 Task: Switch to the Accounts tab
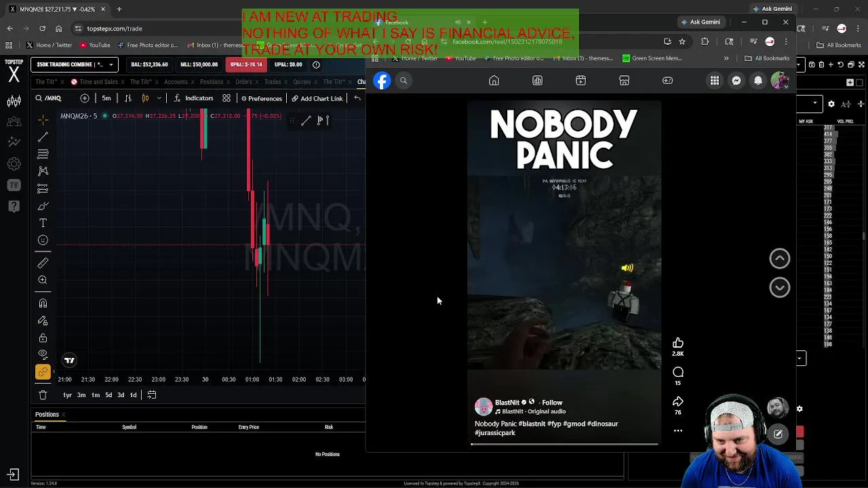(x=176, y=81)
